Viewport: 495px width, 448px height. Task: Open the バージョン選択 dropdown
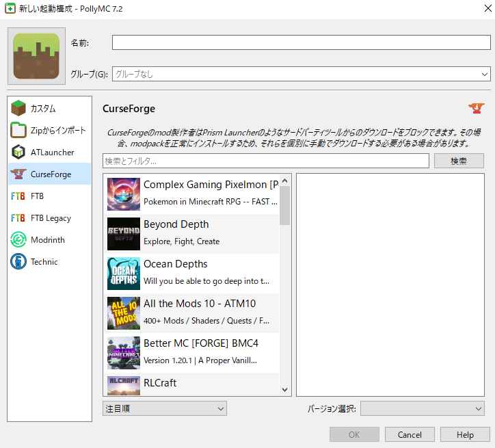[x=423, y=408]
